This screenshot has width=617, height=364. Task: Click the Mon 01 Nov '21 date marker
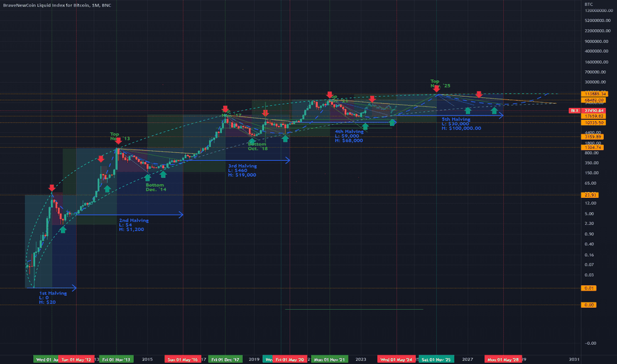pyautogui.click(x=330, y=359)
